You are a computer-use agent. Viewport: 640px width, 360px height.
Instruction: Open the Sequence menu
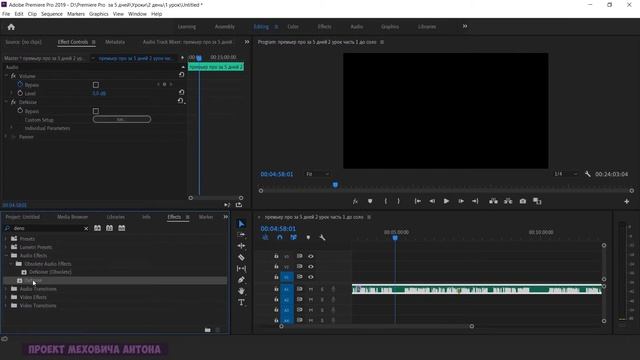[52, 14]
